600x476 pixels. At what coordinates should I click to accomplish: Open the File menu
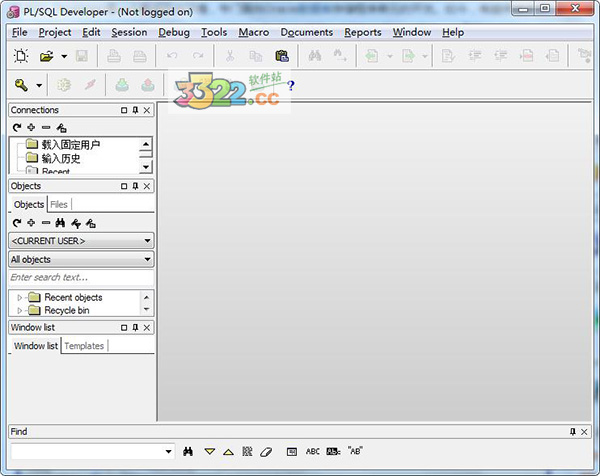[20, 32]
